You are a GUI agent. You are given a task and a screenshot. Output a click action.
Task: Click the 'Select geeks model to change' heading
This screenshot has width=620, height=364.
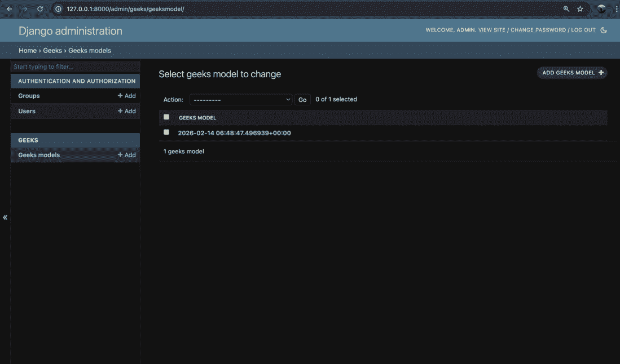(220, 74)
